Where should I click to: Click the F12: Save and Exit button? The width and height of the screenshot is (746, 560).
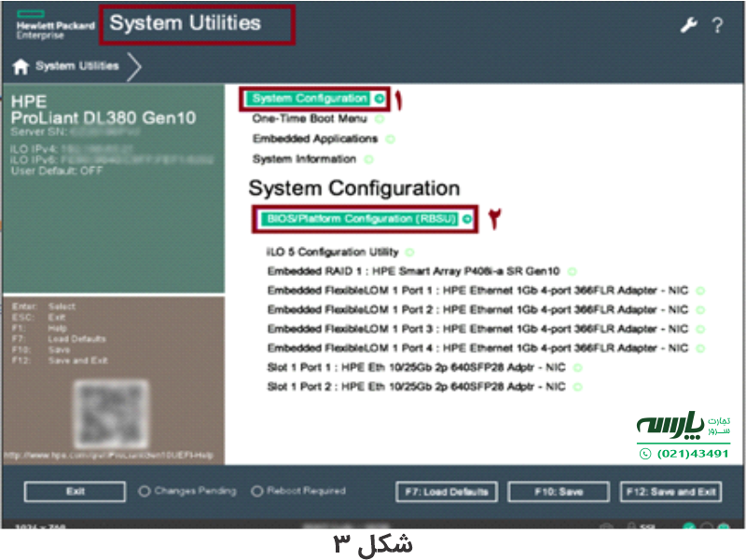pos(670,492)
